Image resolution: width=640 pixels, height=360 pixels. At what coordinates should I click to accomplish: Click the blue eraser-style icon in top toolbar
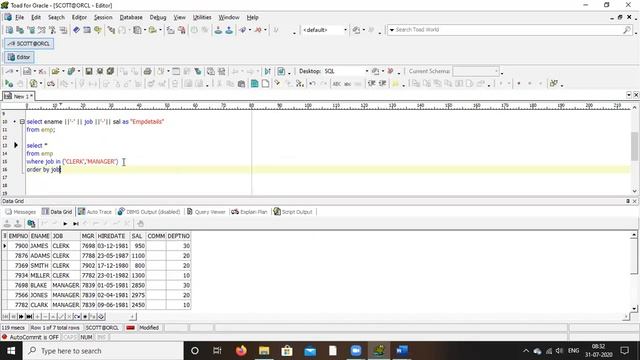(x=76, y=30)
